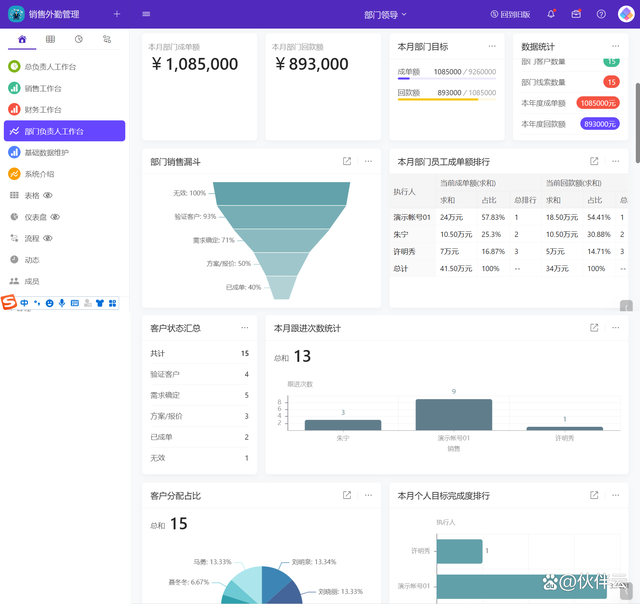The width and height of the screenshot is (640, 604).
Task: Open 基础数据维护 in sidebar
Action: coord(64,152)
